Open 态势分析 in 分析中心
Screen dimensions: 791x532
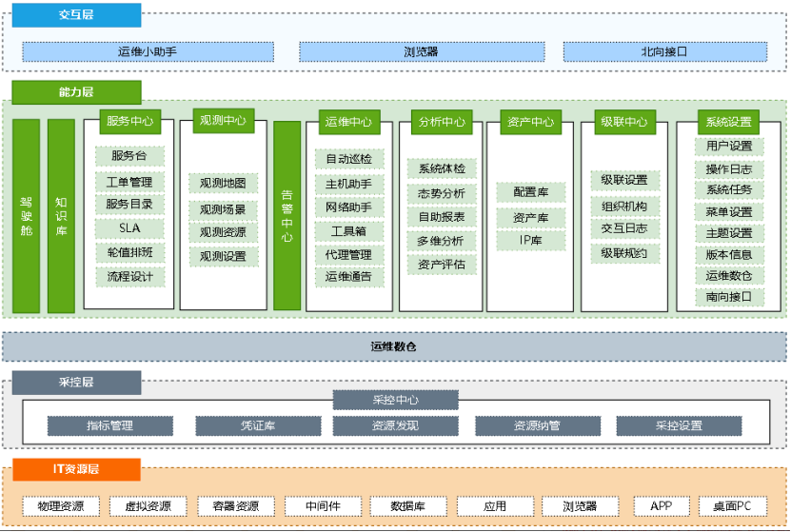442,193
